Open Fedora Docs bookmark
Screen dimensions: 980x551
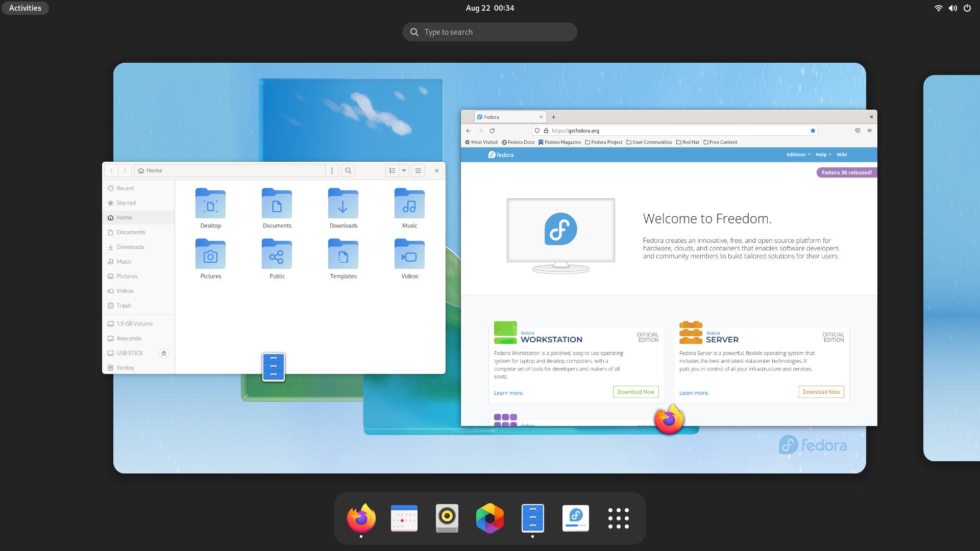(518, 142)
